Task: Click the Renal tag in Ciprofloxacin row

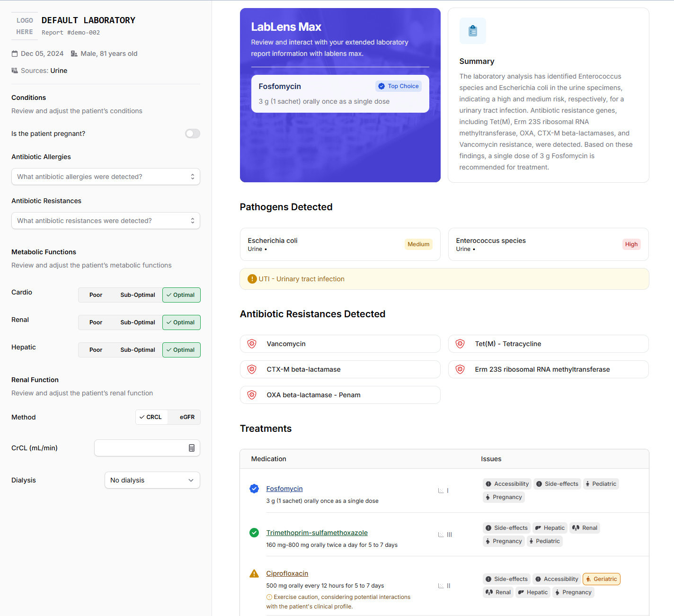Action: 498,592
